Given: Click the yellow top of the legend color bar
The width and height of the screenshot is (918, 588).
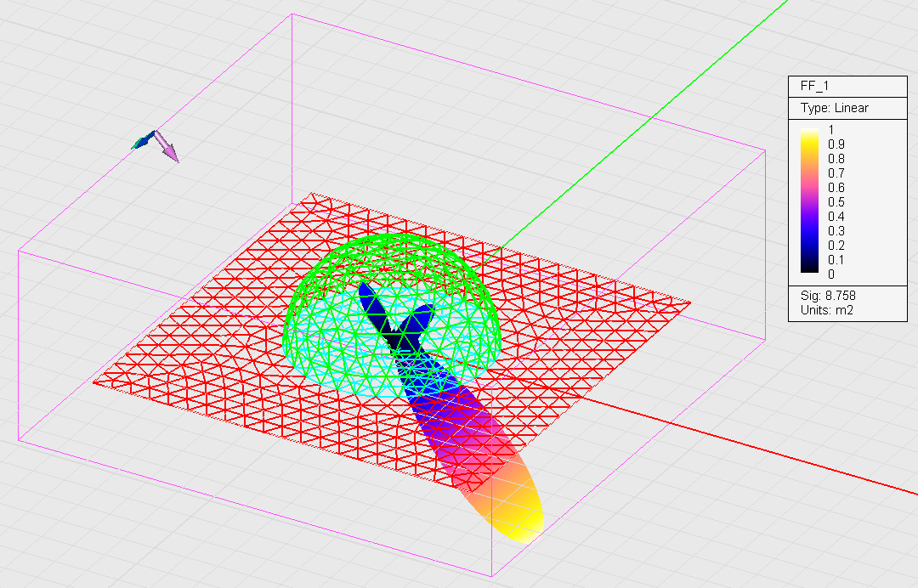Looking at the screenshot, I should [811, 133].
